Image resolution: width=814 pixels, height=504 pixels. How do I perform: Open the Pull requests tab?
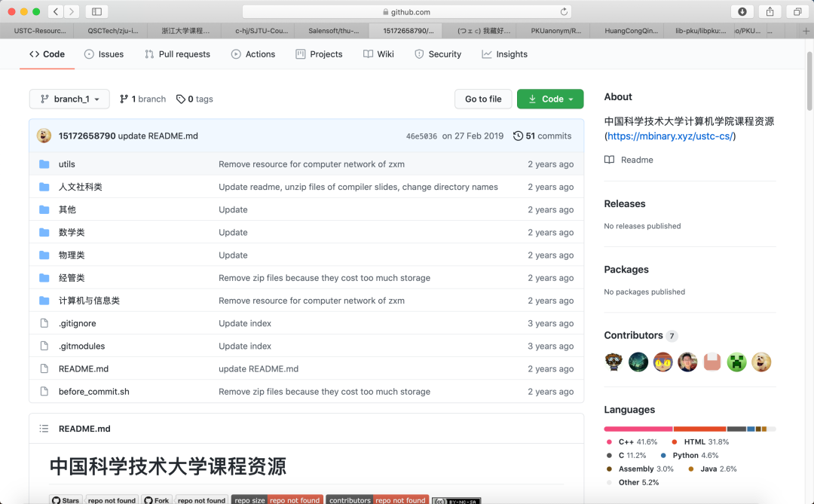(178, 54)
